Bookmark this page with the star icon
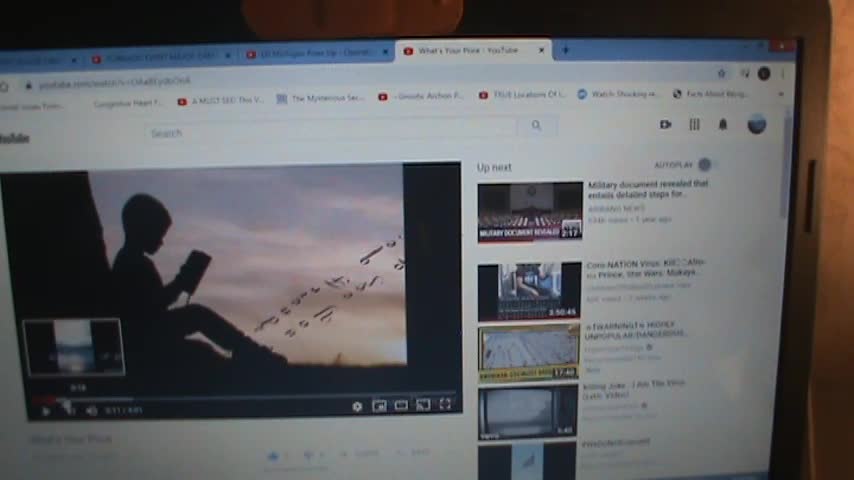 tap(722, 74)
